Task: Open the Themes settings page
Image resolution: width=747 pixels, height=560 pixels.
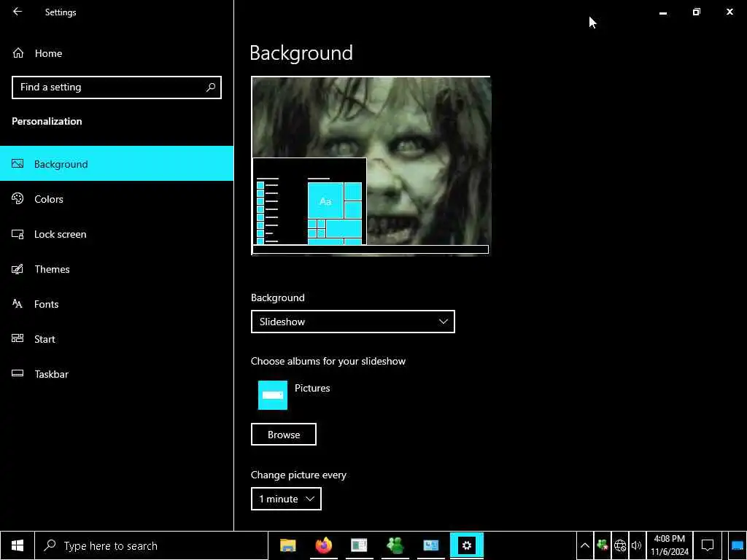Action: coord(117,269)
